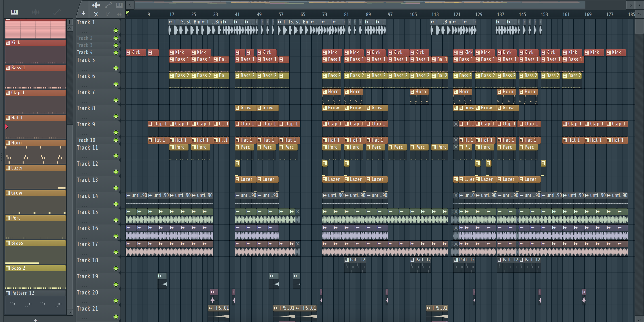
Task: Select the Track 21 header label
Action: pyautogui.click(x=87, y=309)
